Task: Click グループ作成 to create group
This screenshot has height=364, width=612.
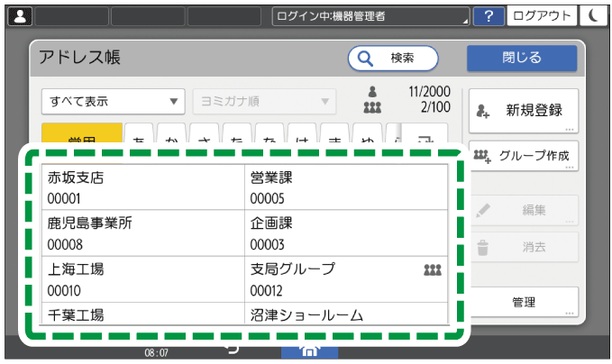Action: click(524, 156)
